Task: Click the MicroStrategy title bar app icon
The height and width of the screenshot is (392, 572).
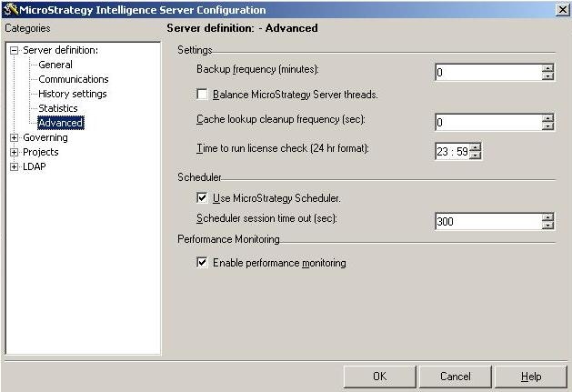Action: click(11, 9)
